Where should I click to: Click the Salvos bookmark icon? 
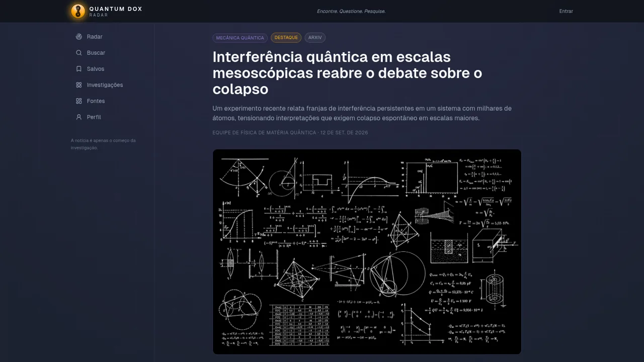point(78,69)
